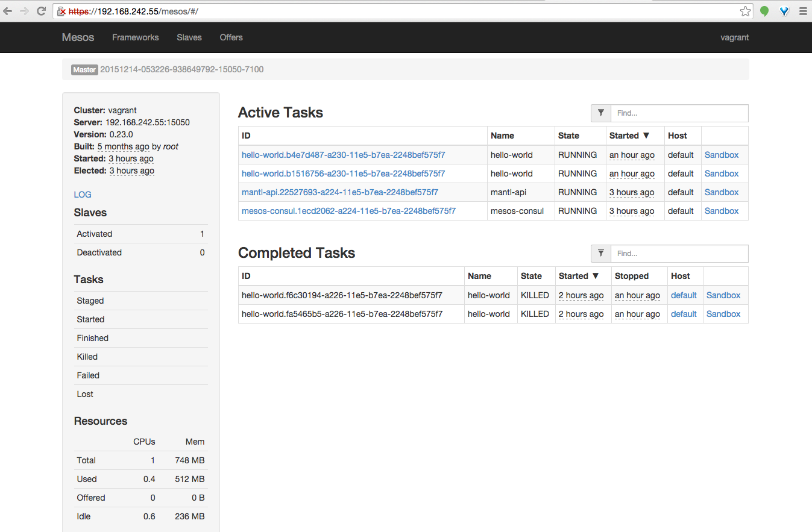
Task: Click the browser back arrow
Action: point(8,11)
